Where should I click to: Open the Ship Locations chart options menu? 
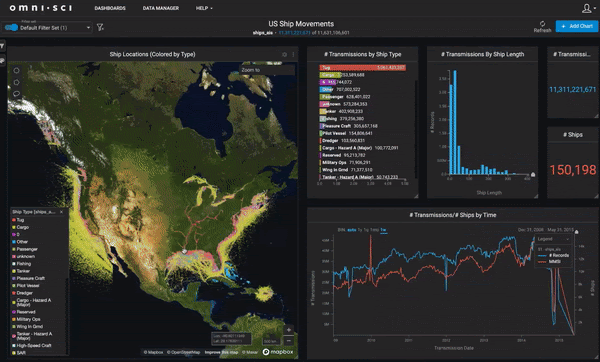[x=293, y=54]
